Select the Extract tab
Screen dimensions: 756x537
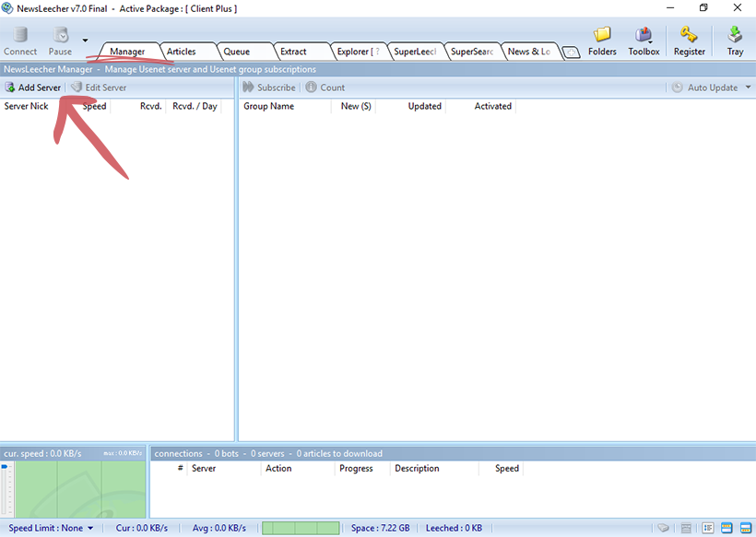(x=293, y=52)
